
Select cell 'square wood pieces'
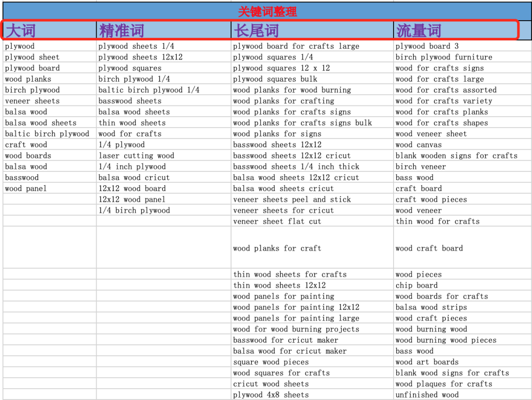(x=312, y=362)
